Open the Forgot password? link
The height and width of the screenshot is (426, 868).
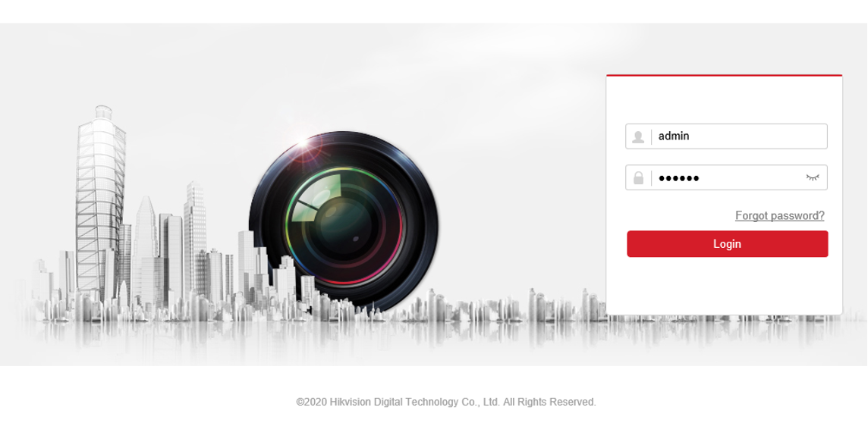779,216
